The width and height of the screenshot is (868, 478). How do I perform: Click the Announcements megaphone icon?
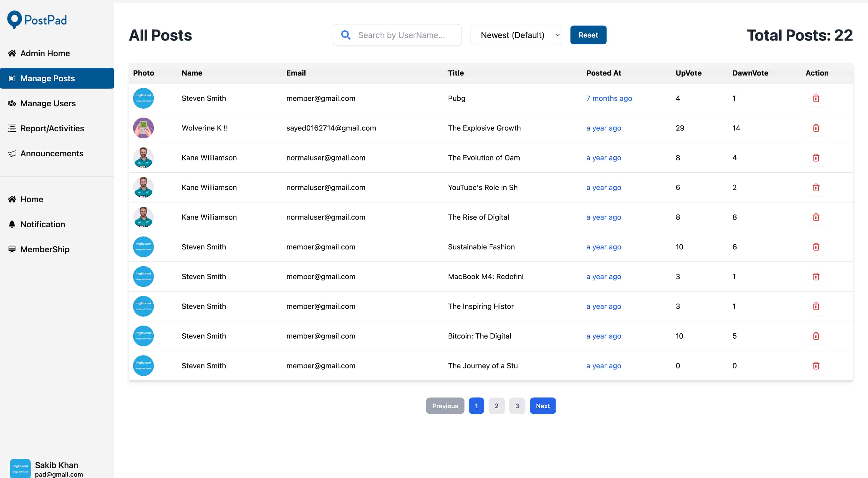click(12, 154)
